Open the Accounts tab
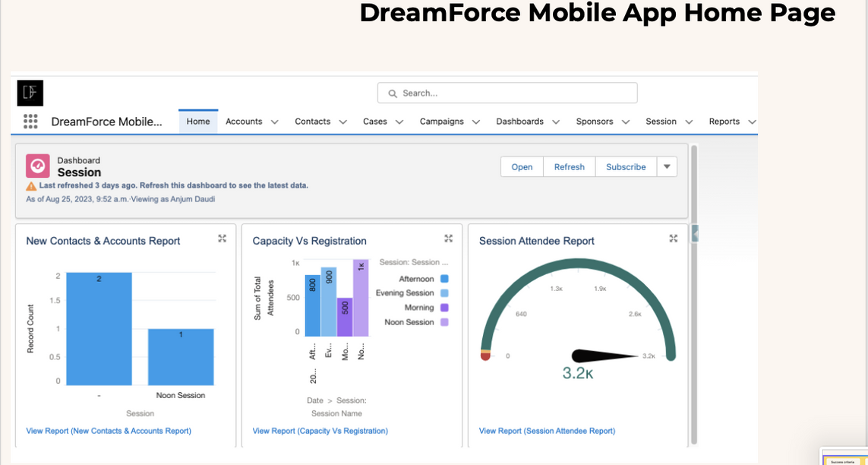Image resolution: width=868 pixels, height=465 pixels. click(x=244, y=122)
